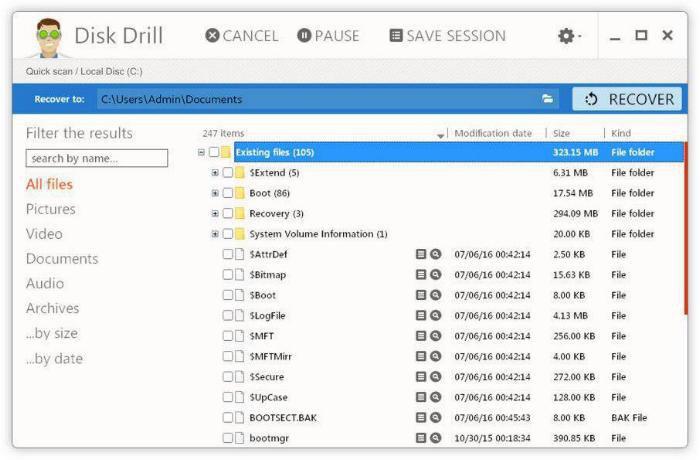Open hex view icon for bootmgr
This screenshot has height=460, width=700.
421,438
